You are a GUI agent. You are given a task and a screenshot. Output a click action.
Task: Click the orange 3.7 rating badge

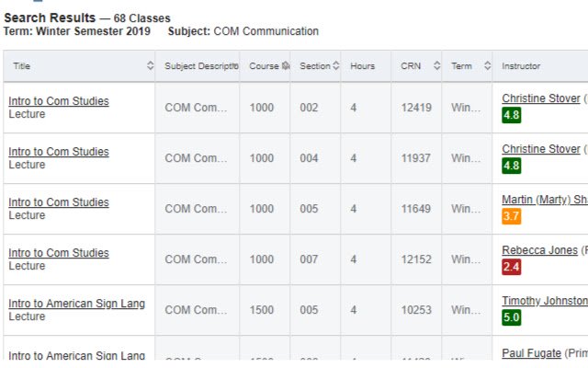512,216
